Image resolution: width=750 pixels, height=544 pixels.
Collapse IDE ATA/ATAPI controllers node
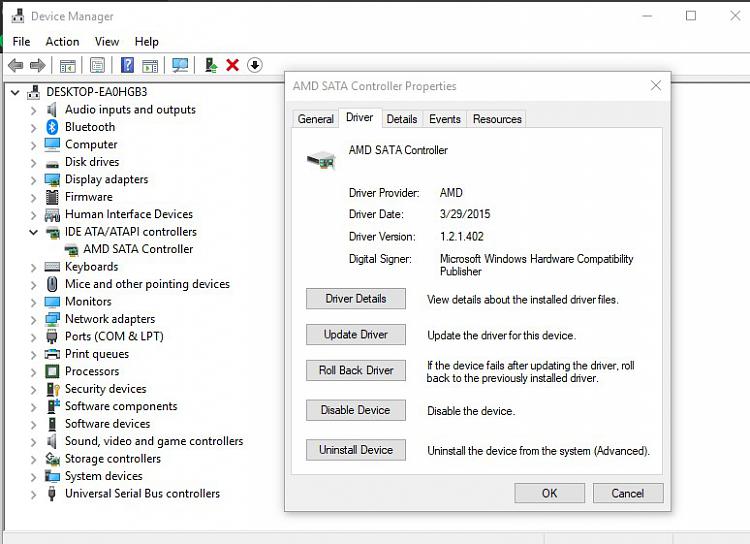(x=33, y=232)
